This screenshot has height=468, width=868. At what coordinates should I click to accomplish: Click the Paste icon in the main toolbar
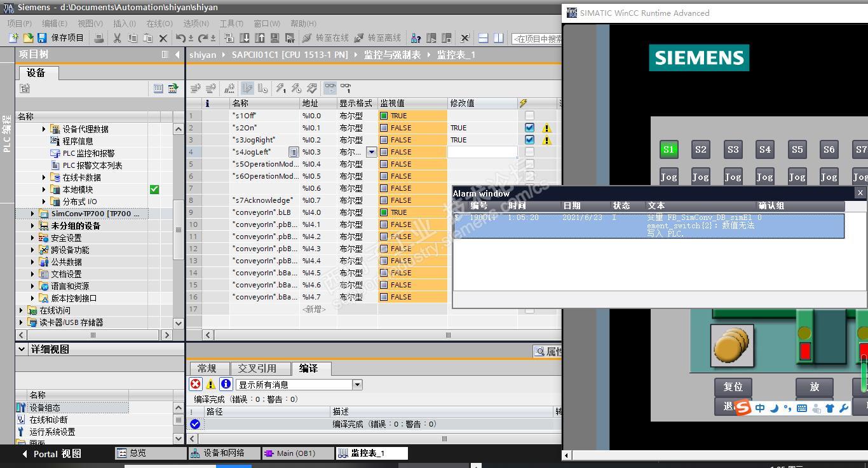click(147, 38)
